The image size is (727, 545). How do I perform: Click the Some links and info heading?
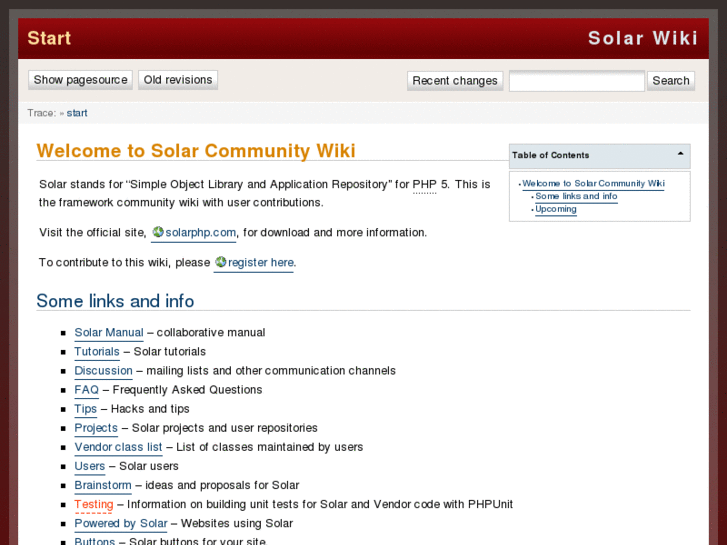click(x=115, y=301)
